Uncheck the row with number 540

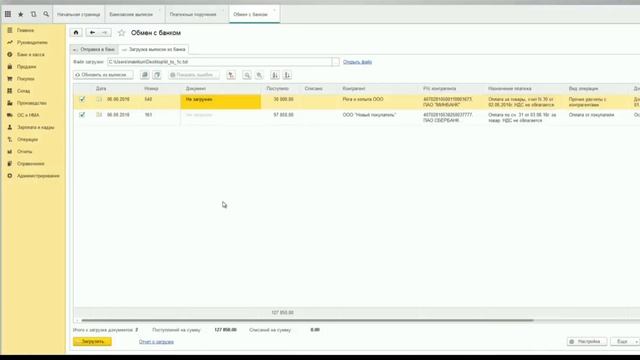pyautogui.click(x=82, y=99)
